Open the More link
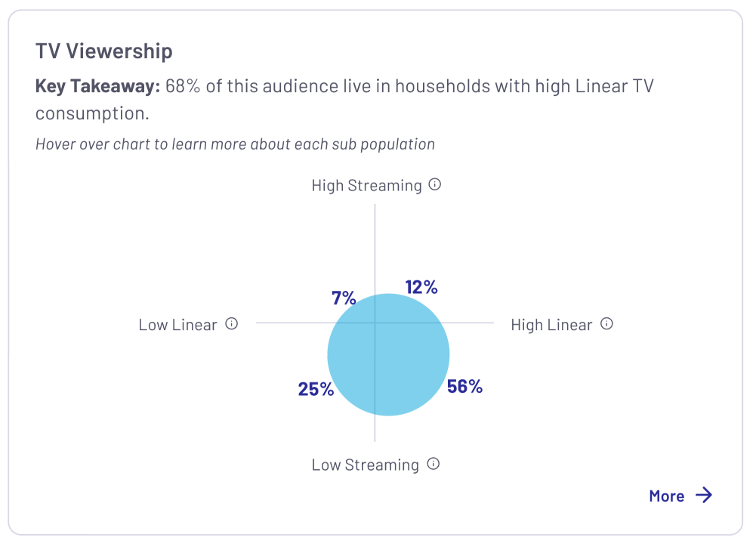756x550 pixels. [x=667, y=496]
